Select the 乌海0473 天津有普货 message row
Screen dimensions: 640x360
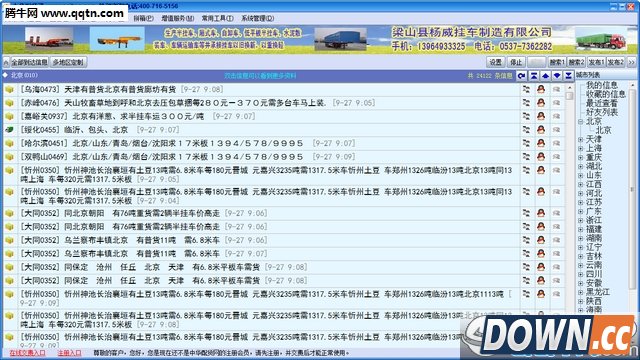point(261,89)
